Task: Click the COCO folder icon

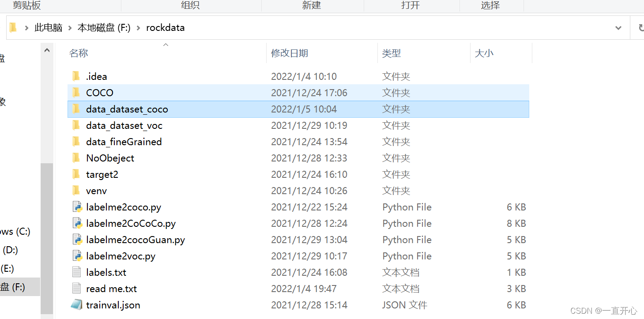Action: tap(76, 93)
